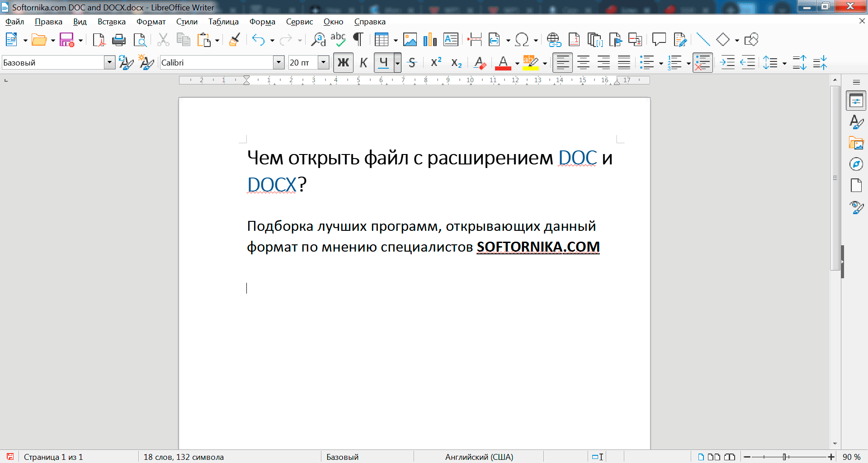Open the Gallery sidebar panel
The image size is (868, 463).
pos(856,143)
